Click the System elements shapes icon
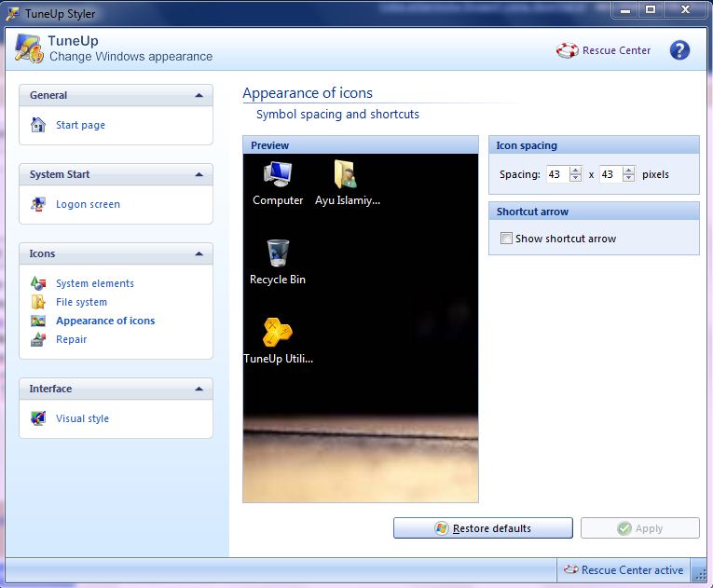 38,283
